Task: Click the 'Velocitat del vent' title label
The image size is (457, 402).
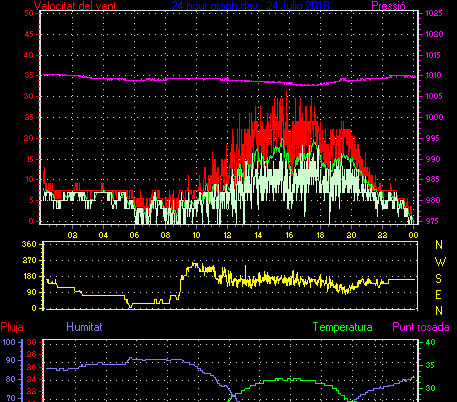Action: pos(75,5)
